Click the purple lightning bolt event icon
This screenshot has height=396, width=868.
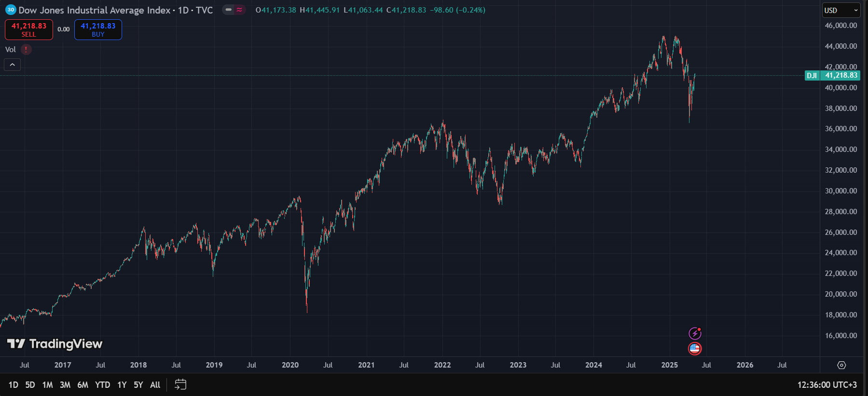click(695, 333)
